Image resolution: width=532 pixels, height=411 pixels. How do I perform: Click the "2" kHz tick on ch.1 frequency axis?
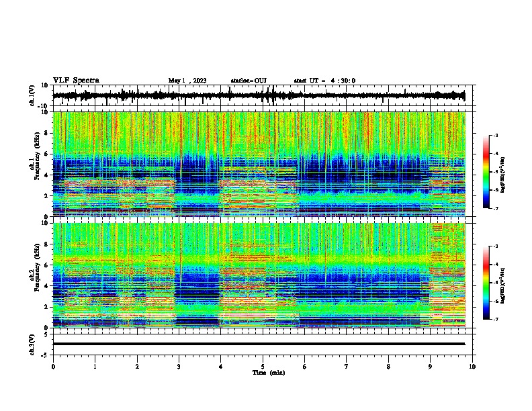tap(46, 195)
